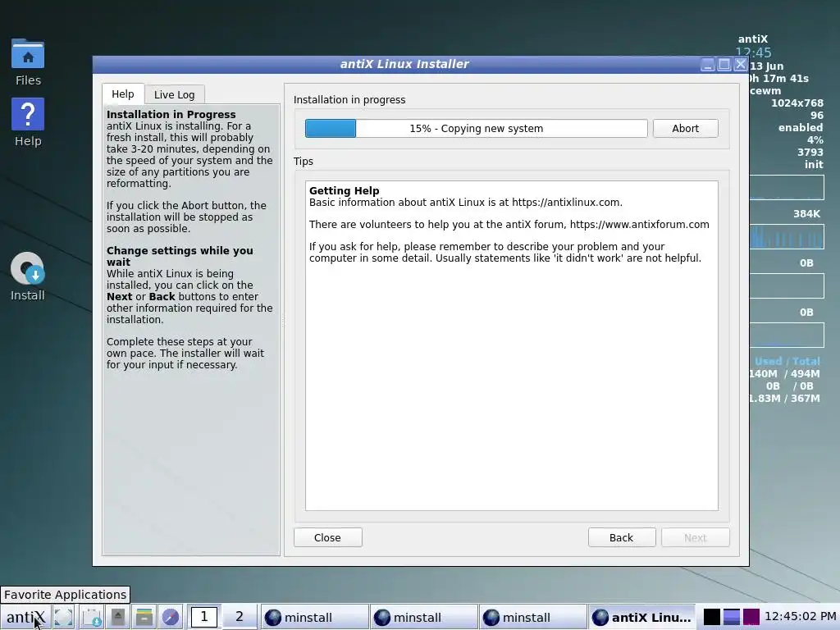
Task: Launch the Install desktop icon
Action: (28, 277)
